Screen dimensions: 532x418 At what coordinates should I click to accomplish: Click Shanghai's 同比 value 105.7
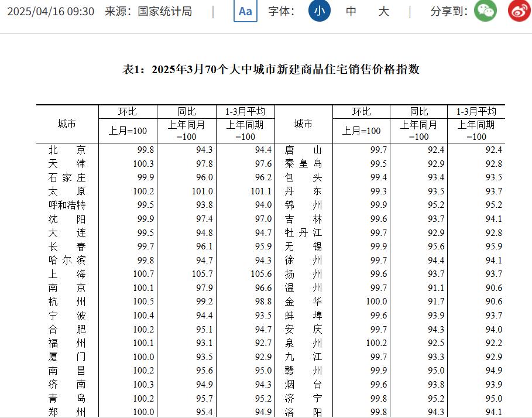tap(202, 274)
